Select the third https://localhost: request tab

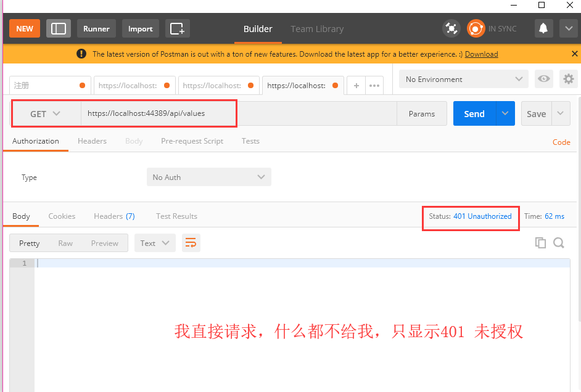(x=218, y=86)
